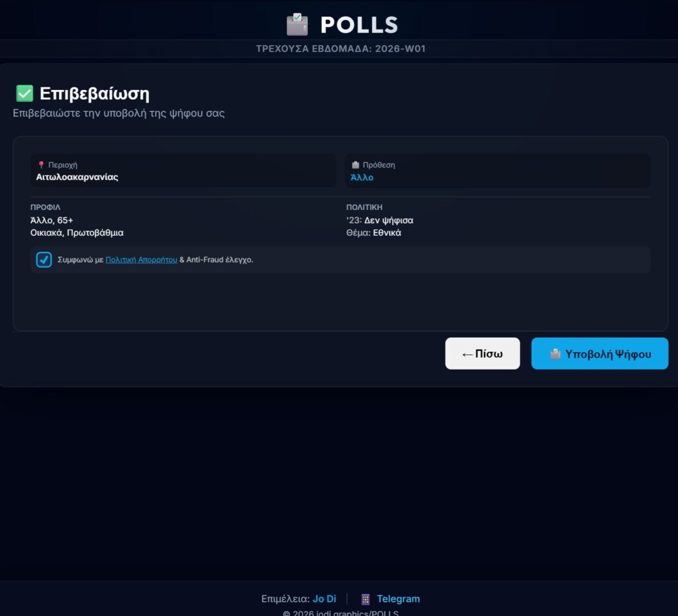Select the Αιτωλοακαρνανίας region value
This screenshot has height=616, width=678.
tap(77, 177)
